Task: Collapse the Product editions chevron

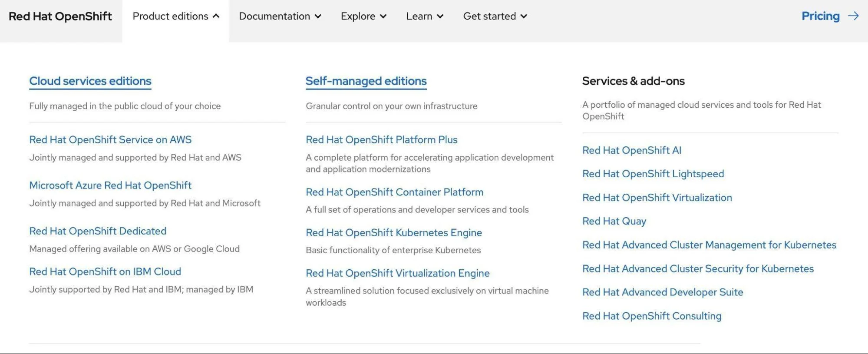Action: (216, 16)
